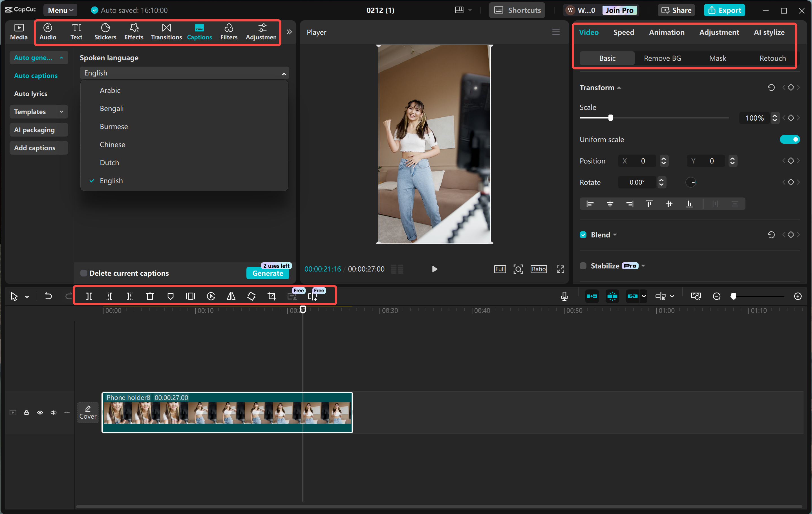Click the Generate captions button
This screenshot has height=514, width=812.
click(268, 273)
